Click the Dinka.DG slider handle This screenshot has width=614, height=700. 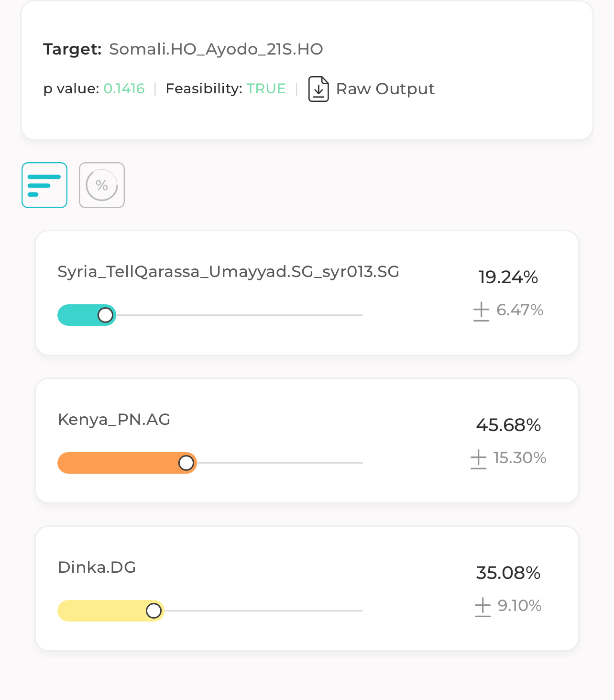pos(154,611)
